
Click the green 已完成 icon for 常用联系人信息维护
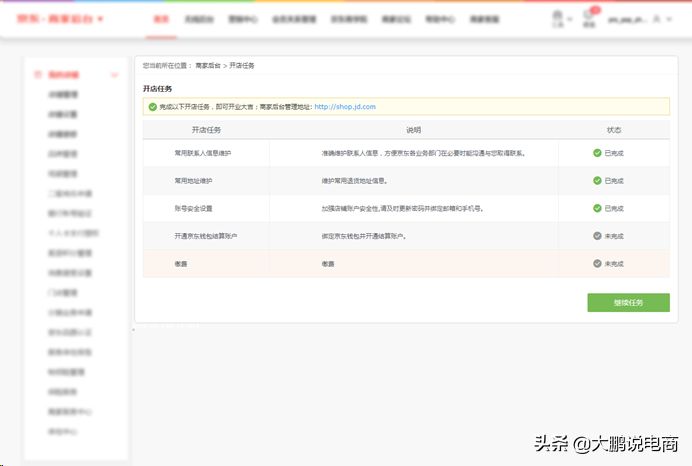click(597, 153)
